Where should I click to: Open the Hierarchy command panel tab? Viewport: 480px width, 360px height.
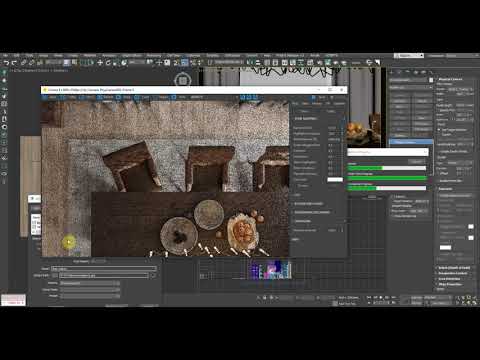(408, 72)
